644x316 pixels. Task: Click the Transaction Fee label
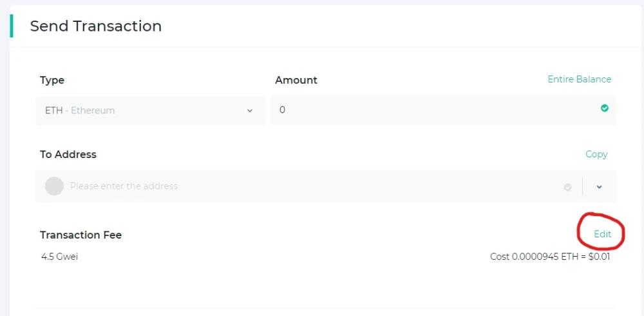pyautogui.click(x=81, y=235)
